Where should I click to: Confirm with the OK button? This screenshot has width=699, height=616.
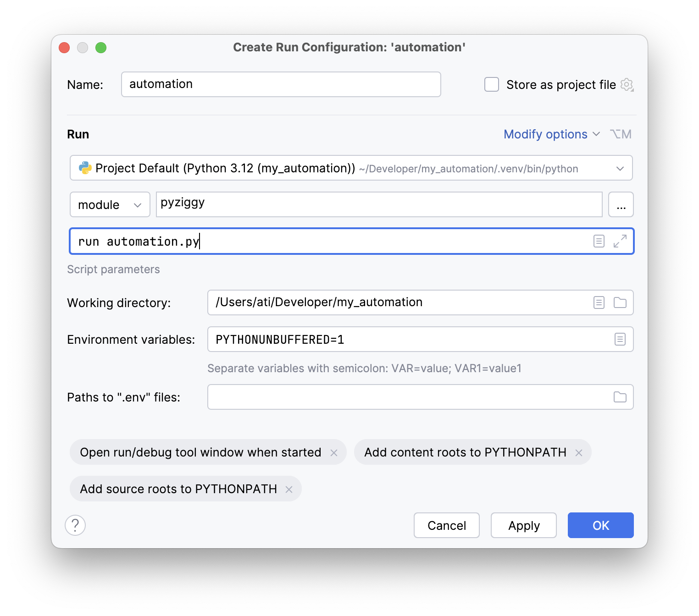click(x=601, y=525)
